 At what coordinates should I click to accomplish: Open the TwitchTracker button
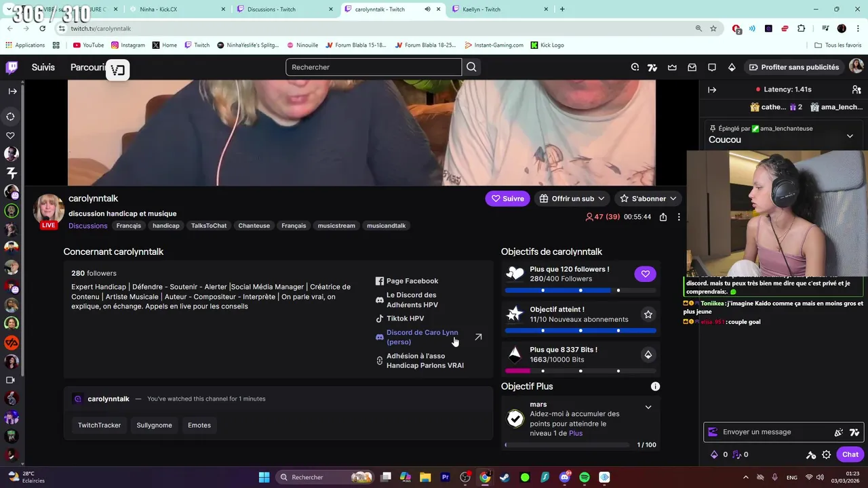[99, 425]
